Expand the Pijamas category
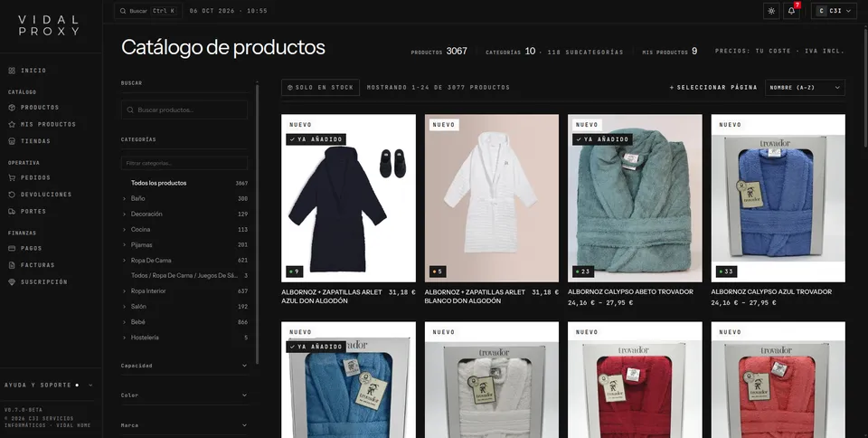The image size is (868, 438). pyautogui.click(x=124, y=244)
